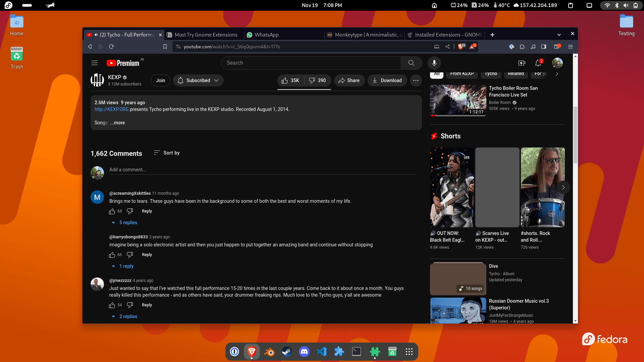Click the search magnifier button

pyautogui.click(x=411, y=63)
